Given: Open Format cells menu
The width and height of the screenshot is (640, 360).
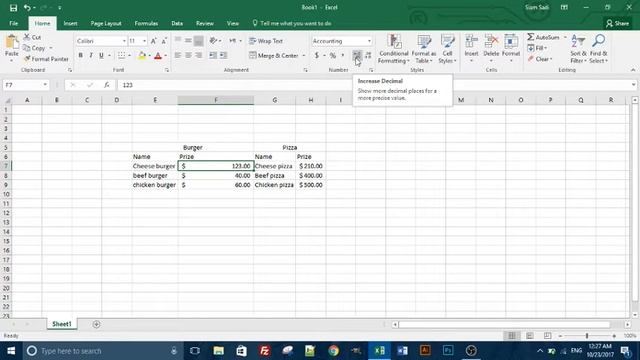Looking at the screenshot, I should point(511,49).
